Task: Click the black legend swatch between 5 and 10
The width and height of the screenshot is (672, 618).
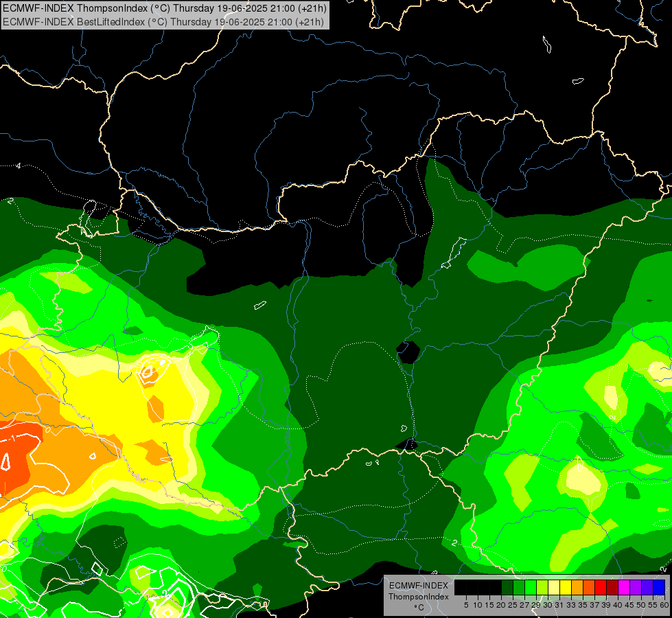Action: click(472, 587)
